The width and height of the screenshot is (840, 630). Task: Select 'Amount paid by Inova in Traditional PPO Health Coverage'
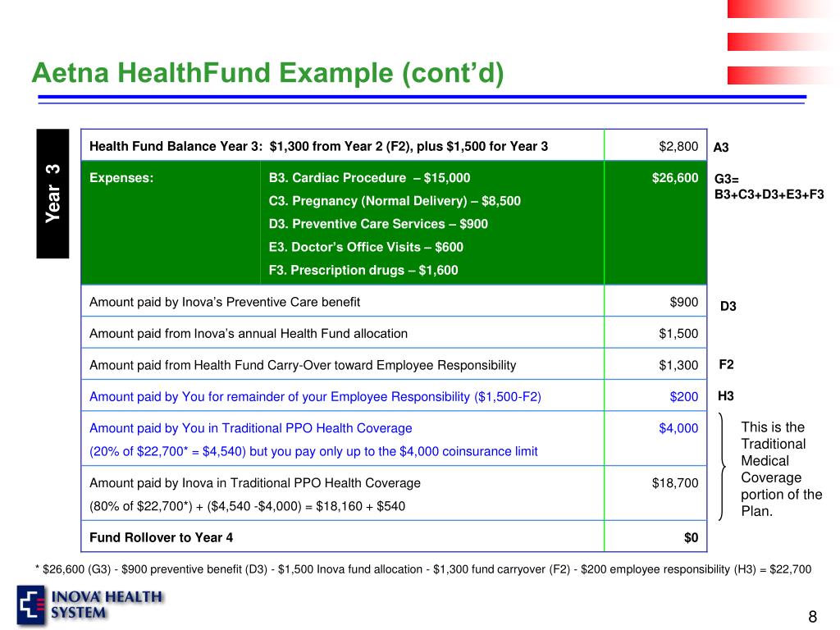tap(255, 483)
